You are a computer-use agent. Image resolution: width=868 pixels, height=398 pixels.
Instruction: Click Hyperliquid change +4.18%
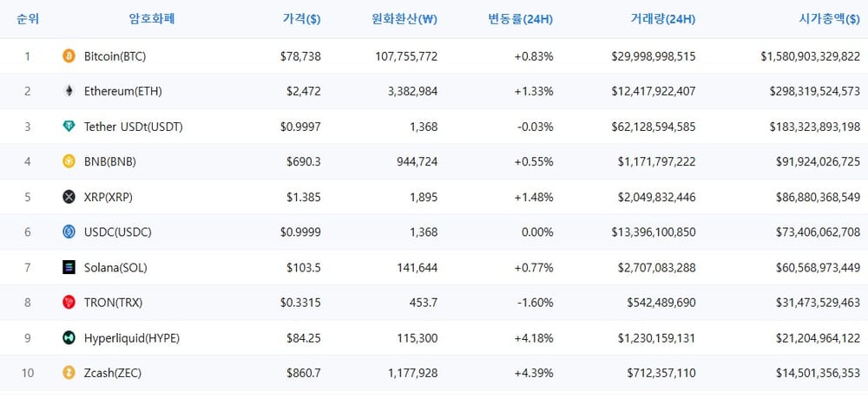pyautogui.click(x=534, y=338)
